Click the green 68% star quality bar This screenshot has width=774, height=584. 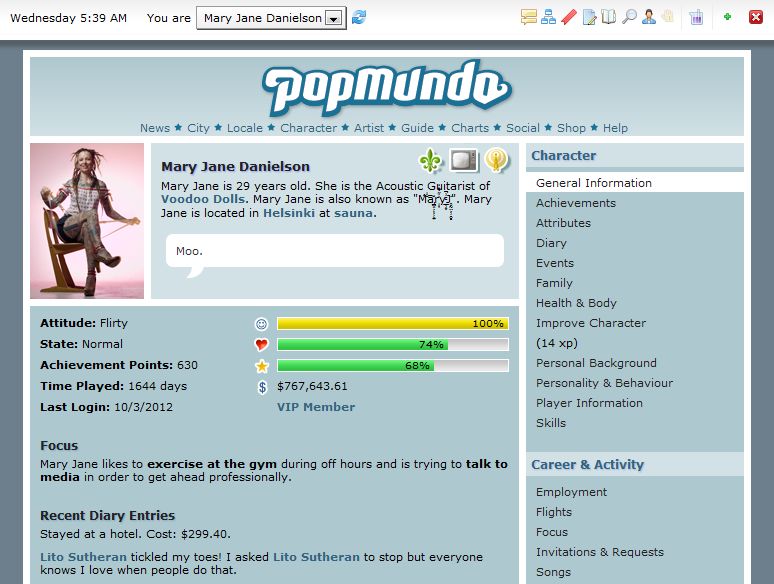pyautogui.click(x=393, y=366)
